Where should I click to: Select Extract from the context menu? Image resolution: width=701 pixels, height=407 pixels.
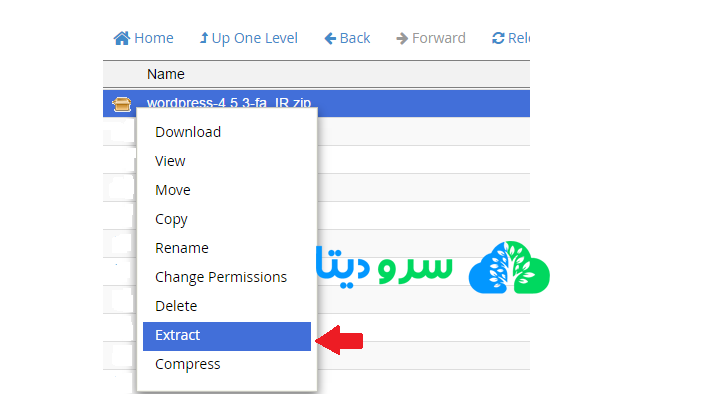coord(178,335)
